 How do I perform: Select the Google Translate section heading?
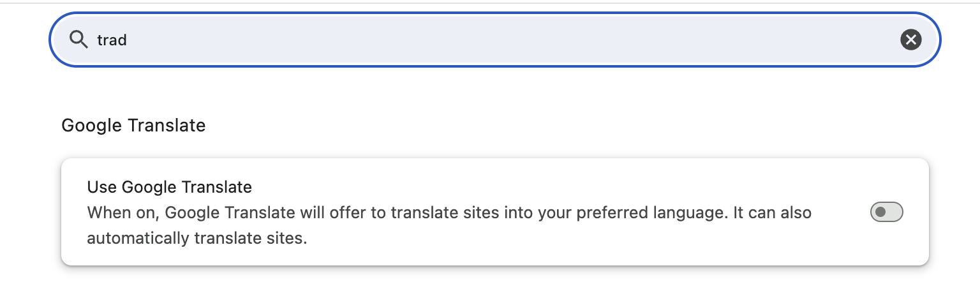pos(133,125)
